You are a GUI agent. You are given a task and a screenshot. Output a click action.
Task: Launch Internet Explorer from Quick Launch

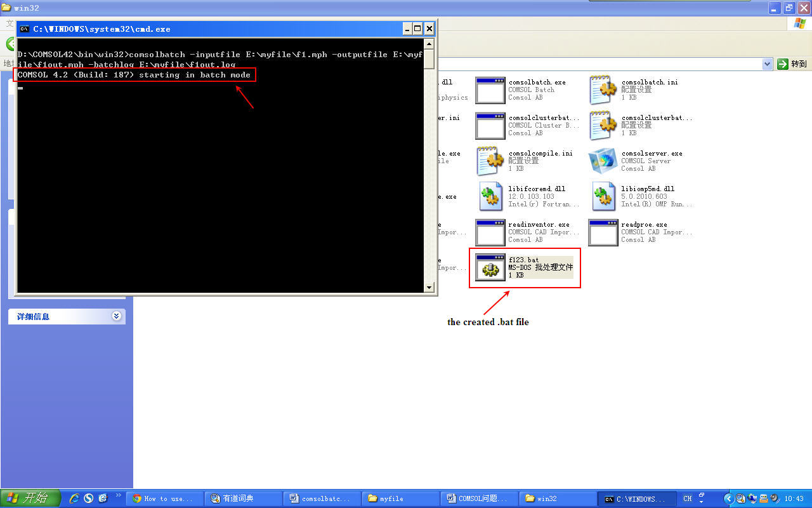coord(74,498)
